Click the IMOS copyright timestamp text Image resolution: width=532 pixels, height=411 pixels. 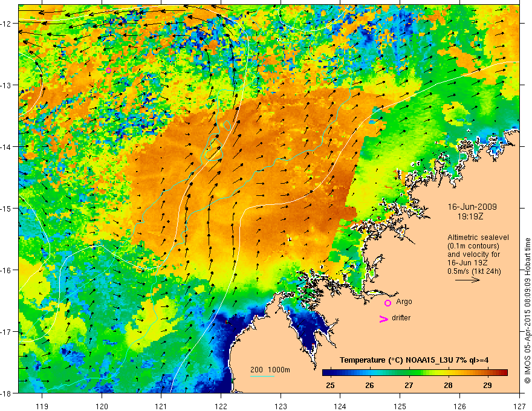coord(527,310)
